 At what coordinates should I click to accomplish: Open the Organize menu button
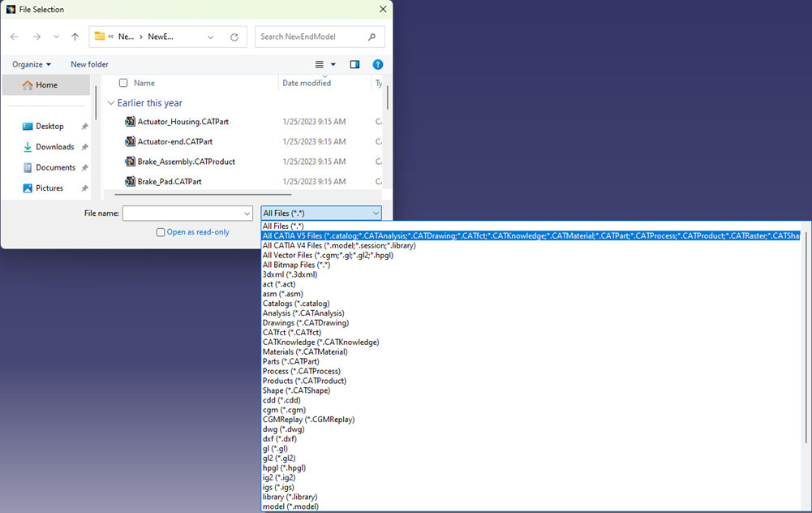[32, 65]
